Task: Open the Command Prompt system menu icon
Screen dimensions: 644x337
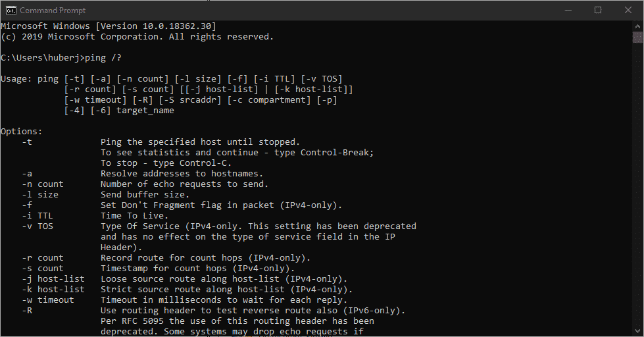Action: coord(11,11)
